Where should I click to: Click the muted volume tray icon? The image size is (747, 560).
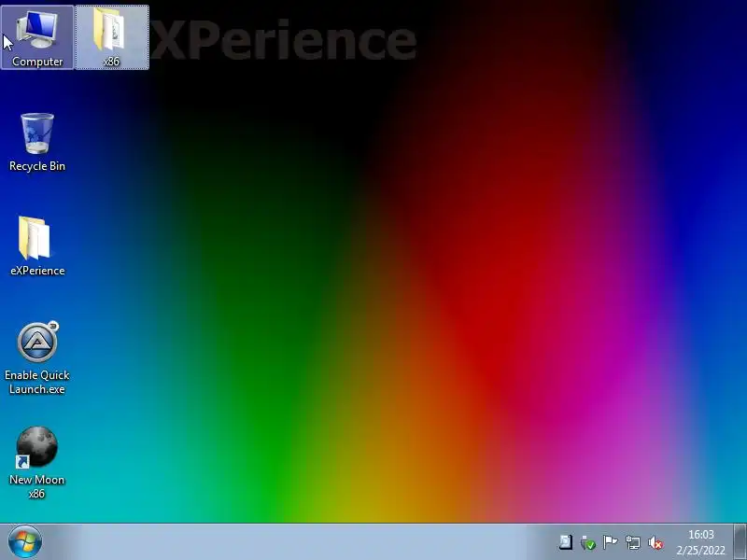(656, 542)
